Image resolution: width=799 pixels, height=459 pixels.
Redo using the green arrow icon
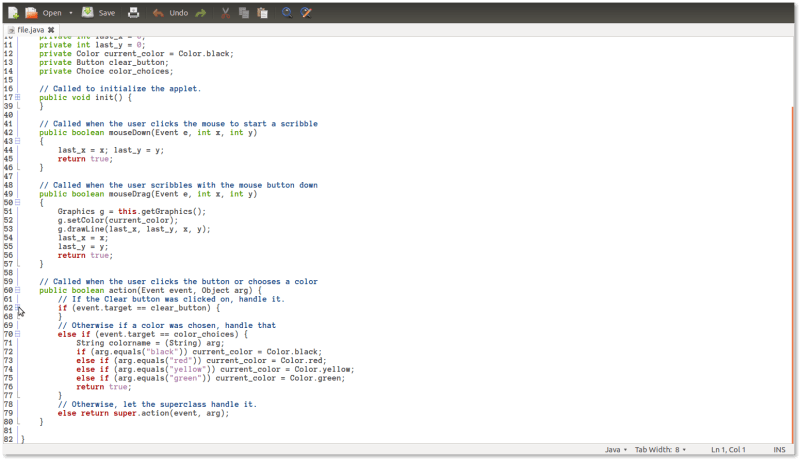point(201,13)
